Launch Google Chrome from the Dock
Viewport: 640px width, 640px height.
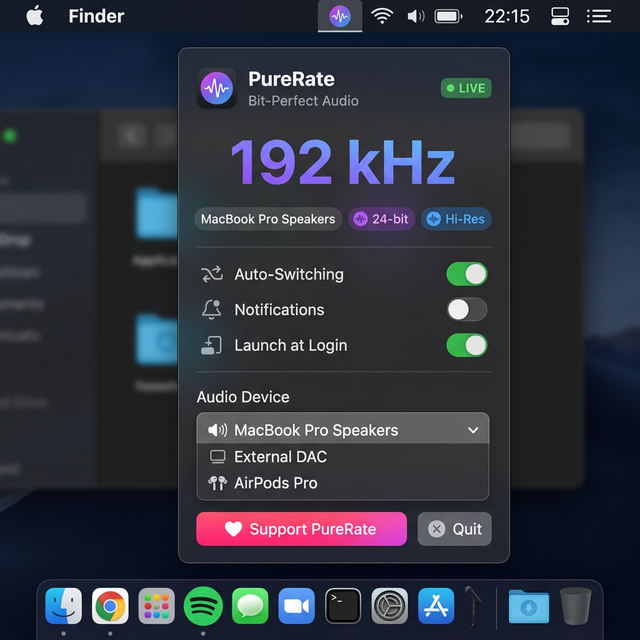pyautogui.click(x=110, y=606)
